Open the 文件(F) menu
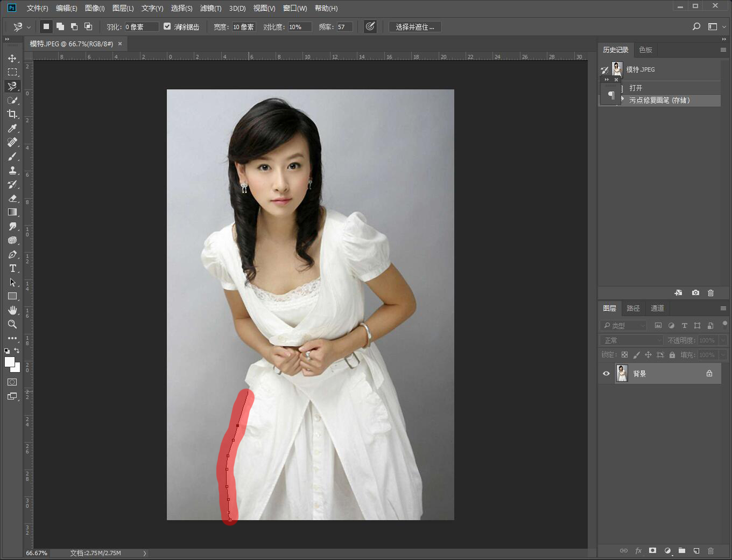The height and width of the screenshot is (560, 732). (37, 8)
